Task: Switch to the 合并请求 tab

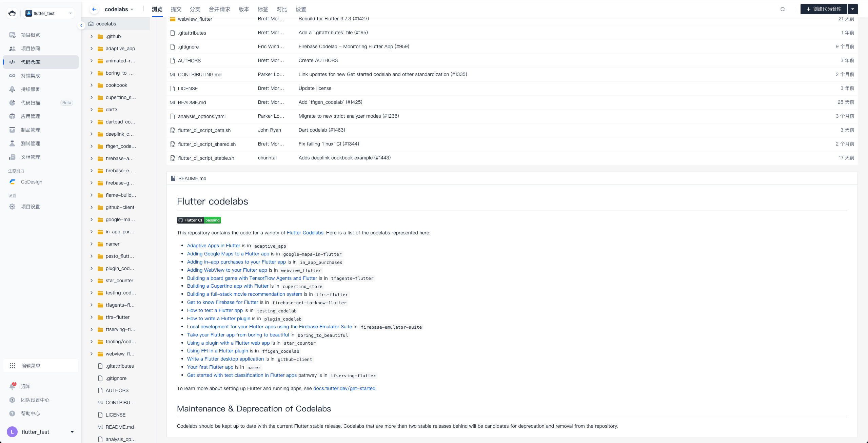Action: point(219,9)
